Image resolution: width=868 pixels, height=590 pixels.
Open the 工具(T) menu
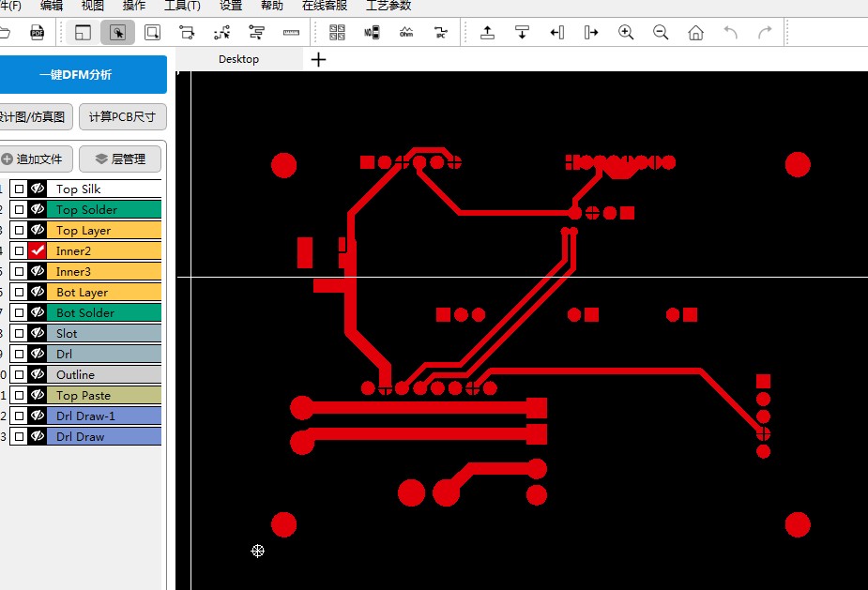pyautogui.click(x=182, y=6)
